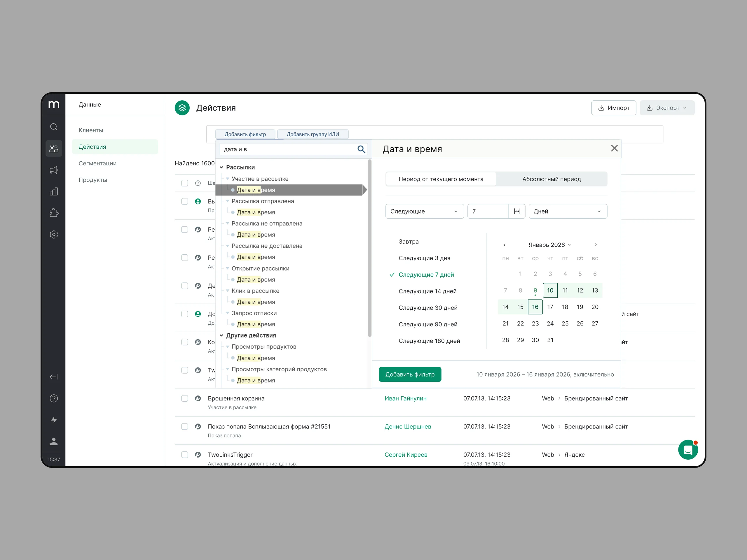The width and height of the screenshot is (747, 560).
Task: Check the TwoLinksTrigger bottom row checkbox
Action: pos(185,455)
